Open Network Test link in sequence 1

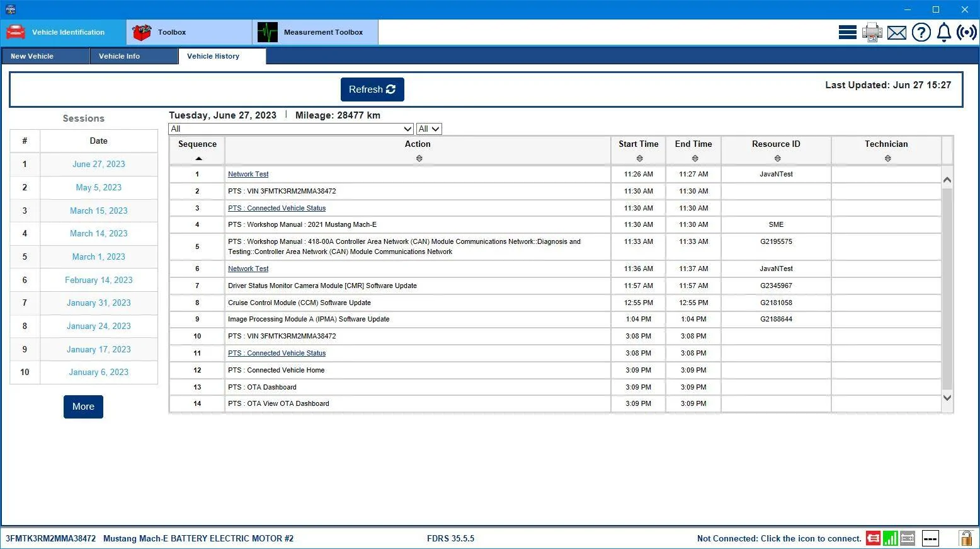248,174
